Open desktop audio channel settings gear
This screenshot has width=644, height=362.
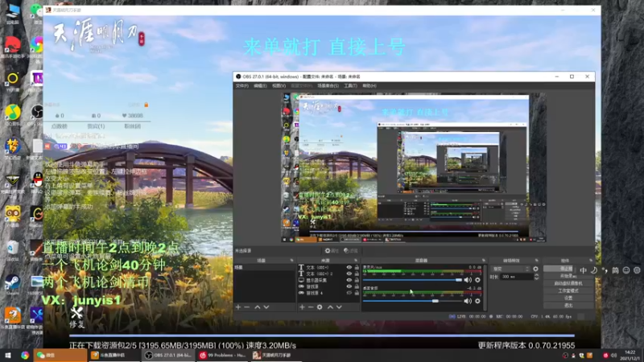pyautogui.click(x=477, y=301)
